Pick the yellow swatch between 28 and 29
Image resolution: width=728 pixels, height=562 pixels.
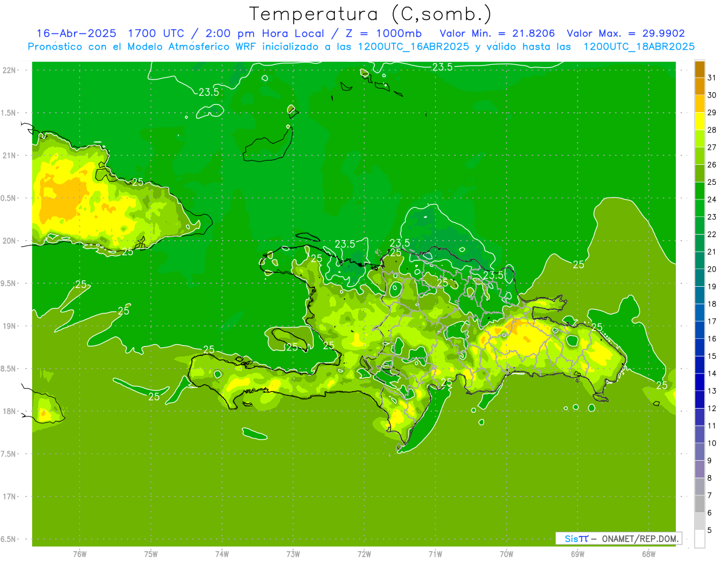pos(699,121)
